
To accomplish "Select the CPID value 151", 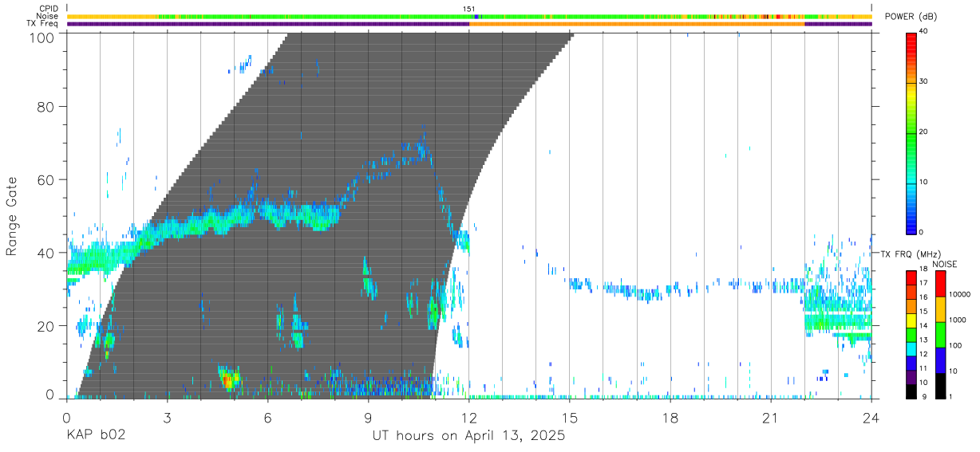I will [469, 9].
